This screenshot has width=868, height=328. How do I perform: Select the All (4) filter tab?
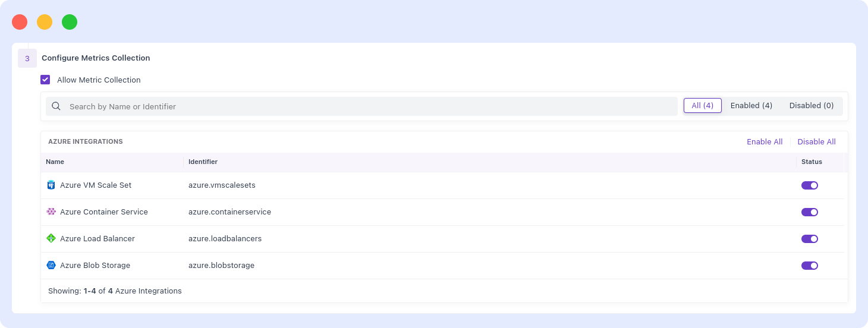[x=702, y=106]
